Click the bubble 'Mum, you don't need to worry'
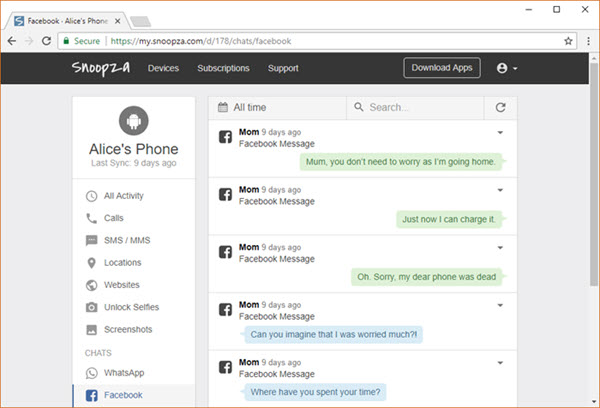600x408 pixels. (401, 162)
